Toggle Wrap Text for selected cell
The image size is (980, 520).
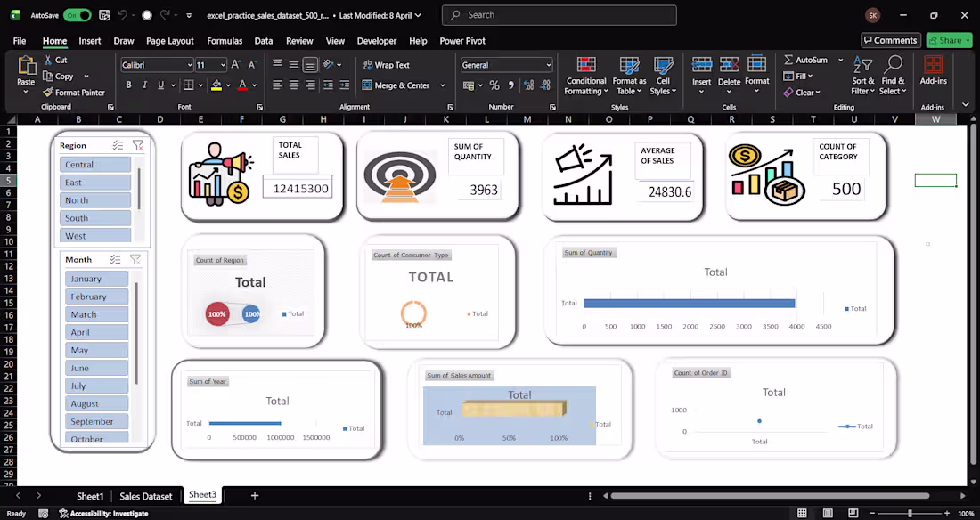pos(386,65)
